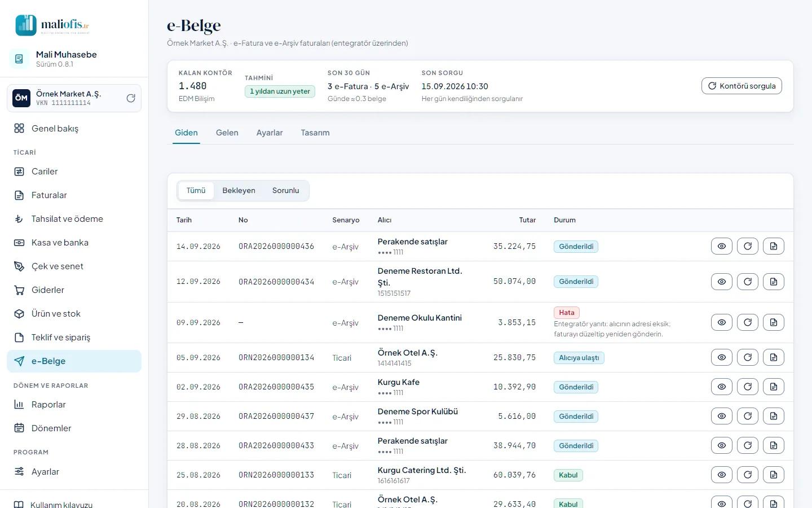Filter list by Bekleyen
The width and height of the screenshot is (812, 508).
pos(239,191)
